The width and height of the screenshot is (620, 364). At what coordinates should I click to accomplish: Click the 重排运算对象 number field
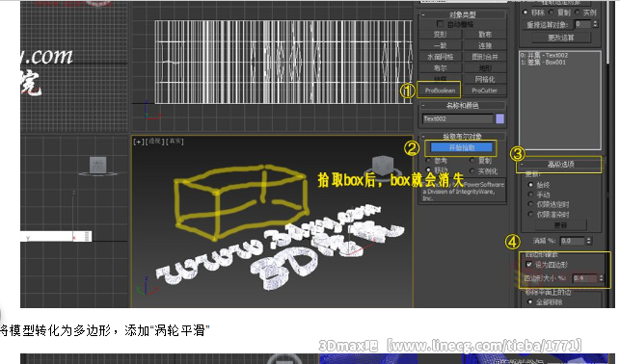point(582,24)
